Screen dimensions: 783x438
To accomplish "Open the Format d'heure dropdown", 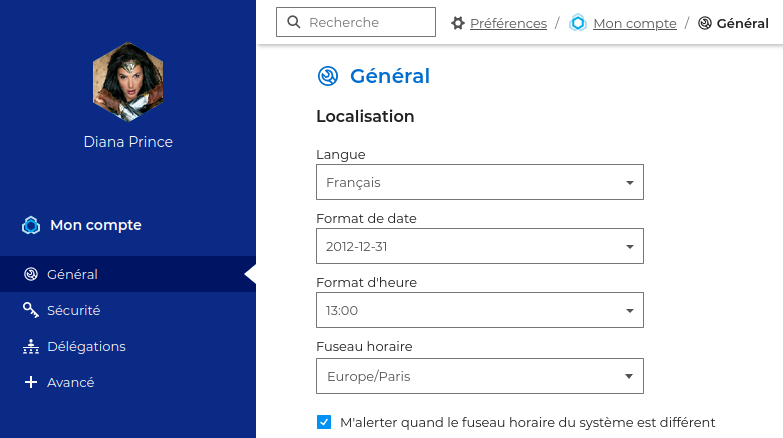I will pos(480,310).
